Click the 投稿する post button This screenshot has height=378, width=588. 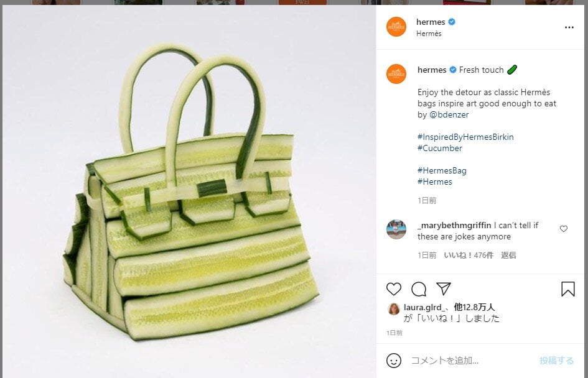tap(556, 361)
